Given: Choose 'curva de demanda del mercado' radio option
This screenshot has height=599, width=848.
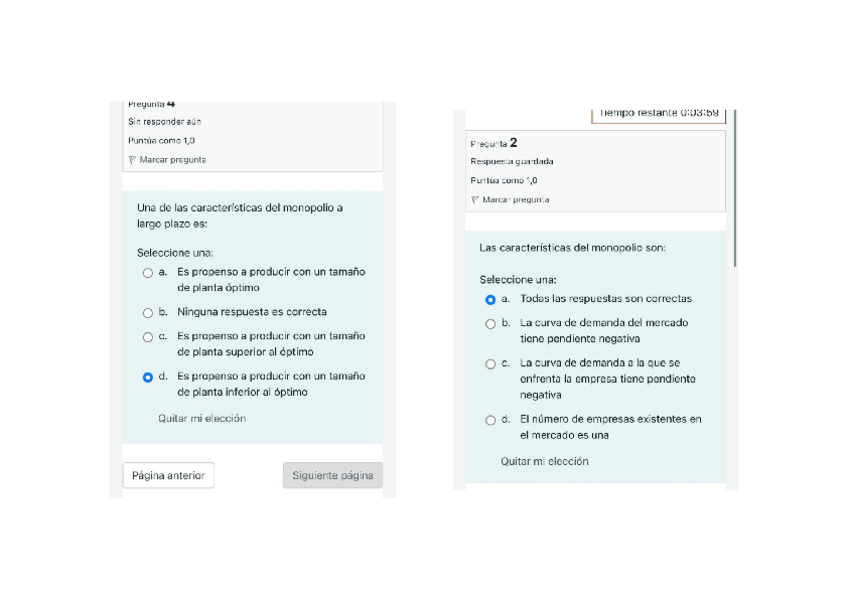Looking at the screenshot, I should (x=490, y=324).
